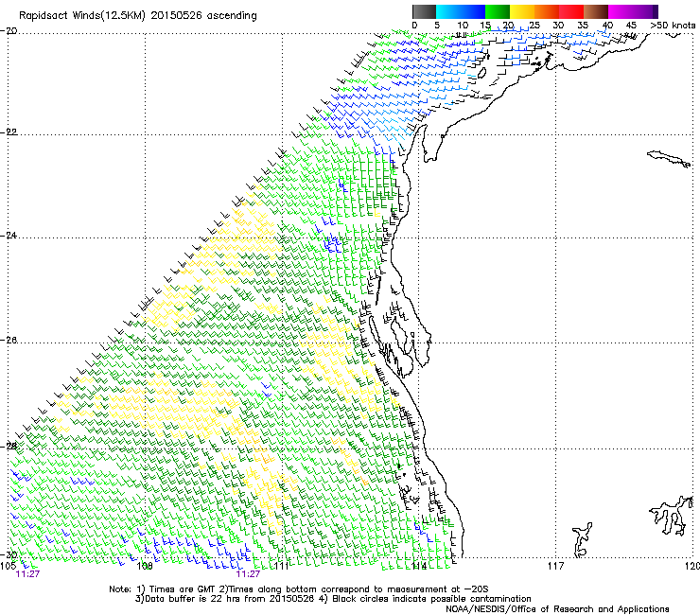700x615 pixels.
Task: Click the gray 0-5 knots color swatch
Action: [x=424, y=11]
